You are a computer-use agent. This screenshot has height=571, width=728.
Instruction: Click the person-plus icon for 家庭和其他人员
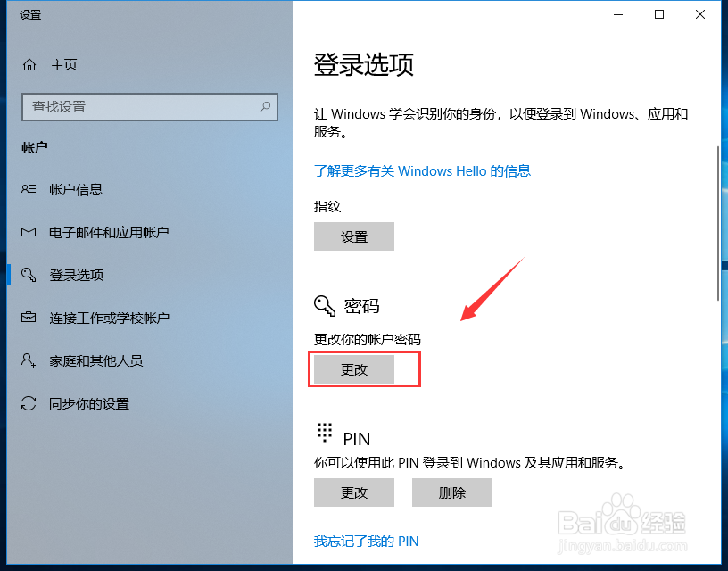pyautogui.click(x=29, y=360)
